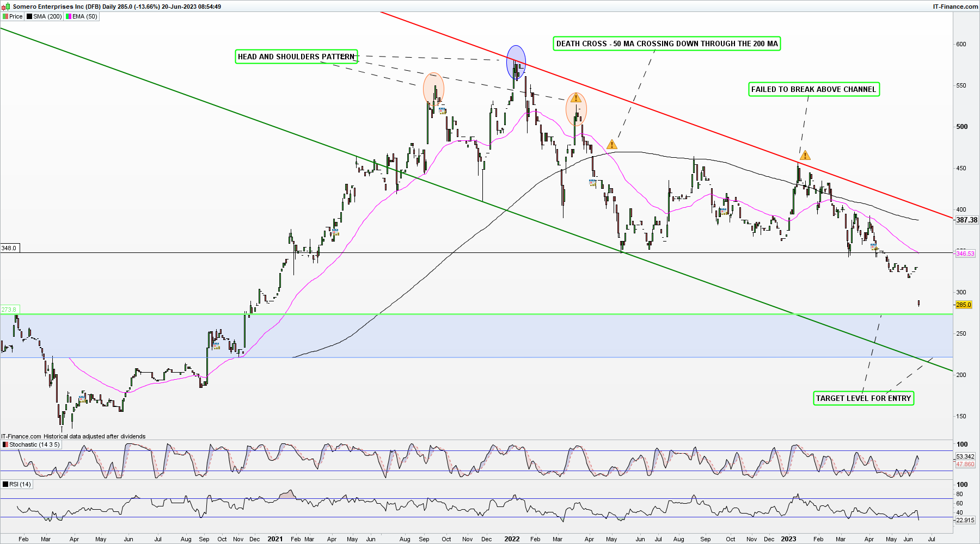980x544 pixels.
Task: Click the candlestick chart icon beside Somero title
Action: [x=5, y=7]
